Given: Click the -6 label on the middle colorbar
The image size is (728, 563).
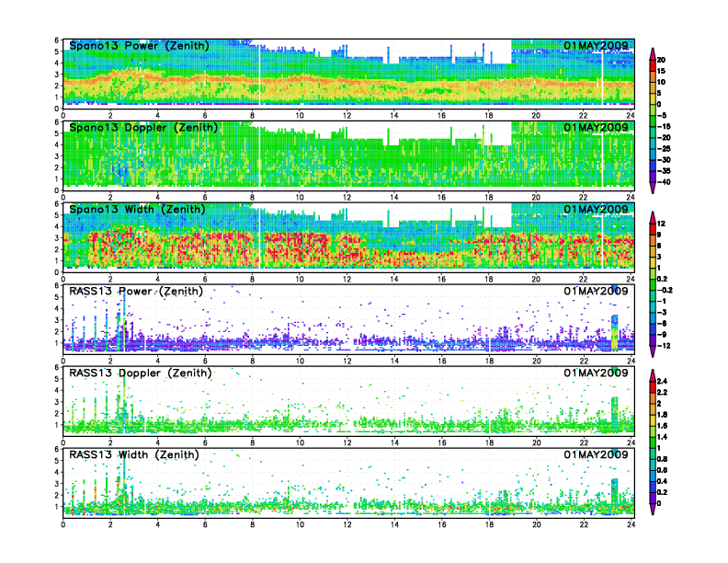Looking at the screenshot, I should point(662,323).
